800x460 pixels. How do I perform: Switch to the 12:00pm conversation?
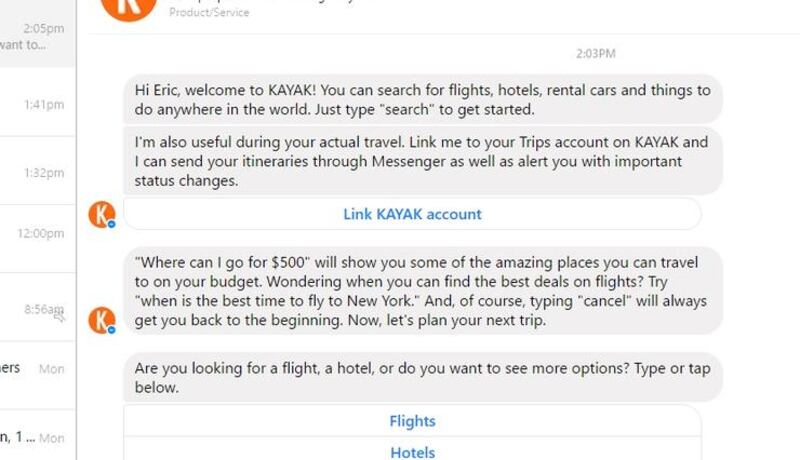37,233
